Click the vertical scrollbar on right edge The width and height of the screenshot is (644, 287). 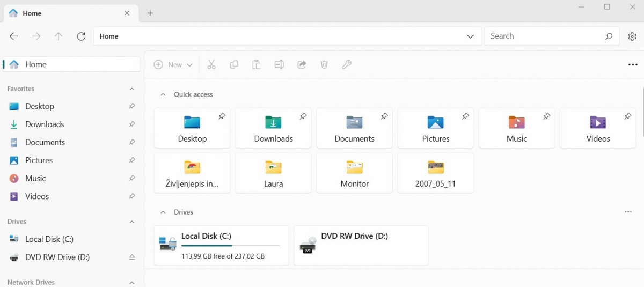[x=643, y=113]
